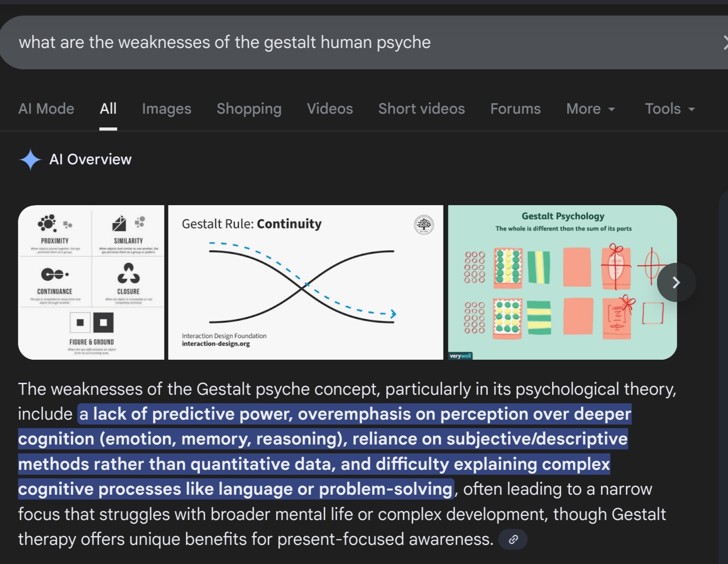The width and height of the screenshot is (728, 564).
Task: Open the More search filters dropdown
Action: [x=590, y=109]
